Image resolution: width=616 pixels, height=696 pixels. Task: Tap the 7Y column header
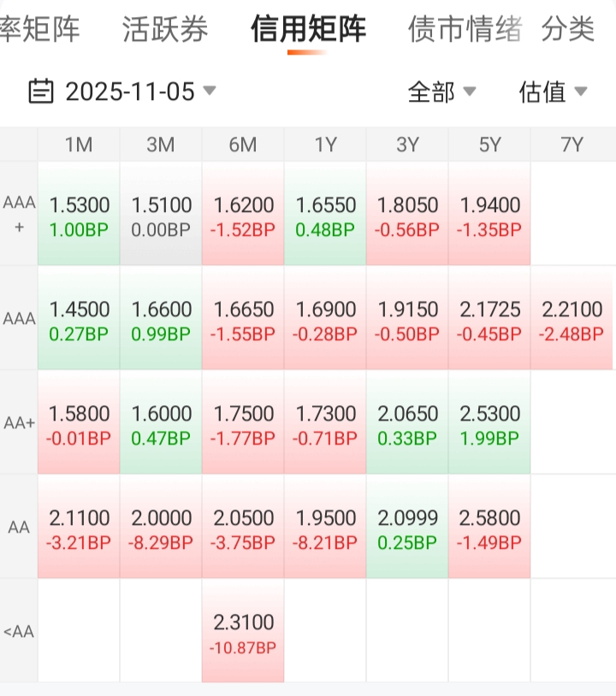pos(572,145)
